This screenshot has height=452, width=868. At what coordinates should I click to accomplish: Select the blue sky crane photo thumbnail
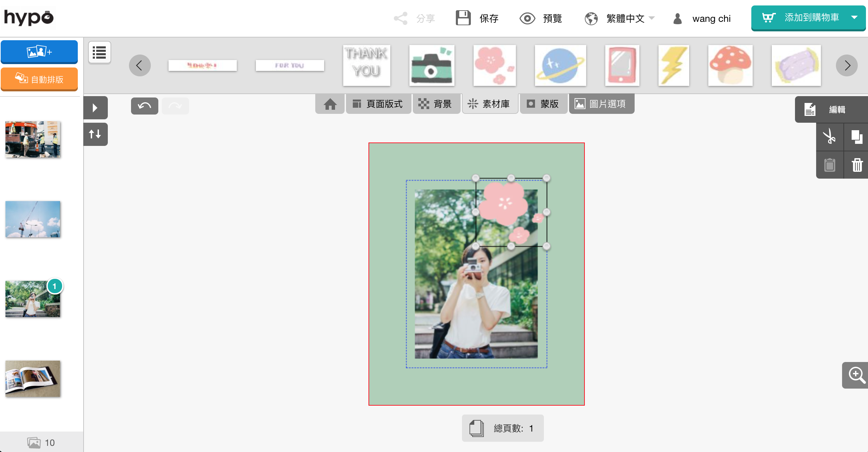(33, 219)
